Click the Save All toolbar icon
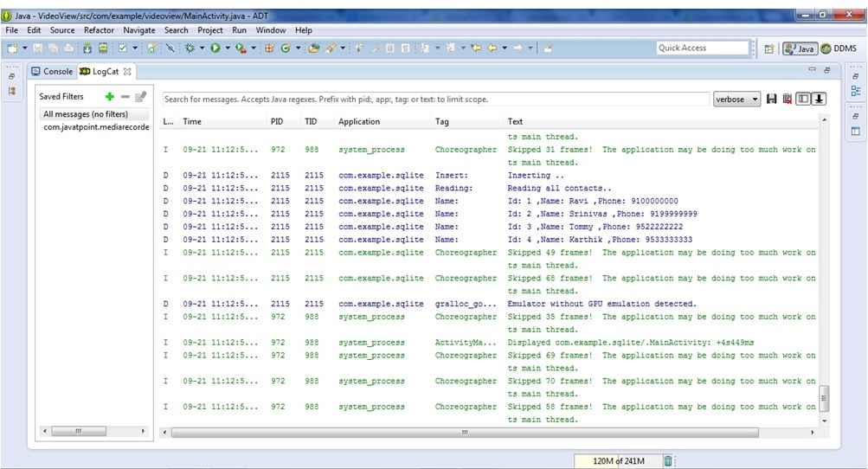This screenshot has height=469, width=868. click(53, 48)
